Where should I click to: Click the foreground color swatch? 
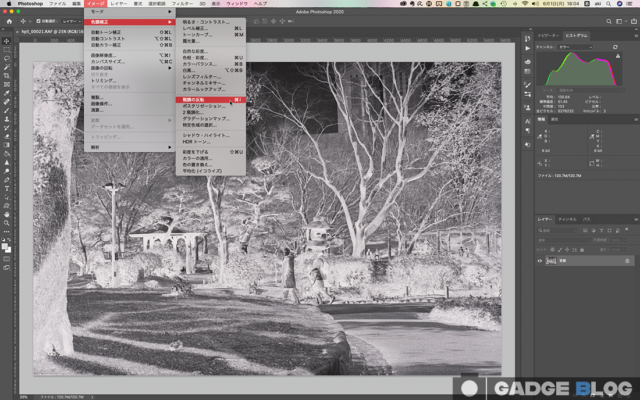[x=5, y=246]
